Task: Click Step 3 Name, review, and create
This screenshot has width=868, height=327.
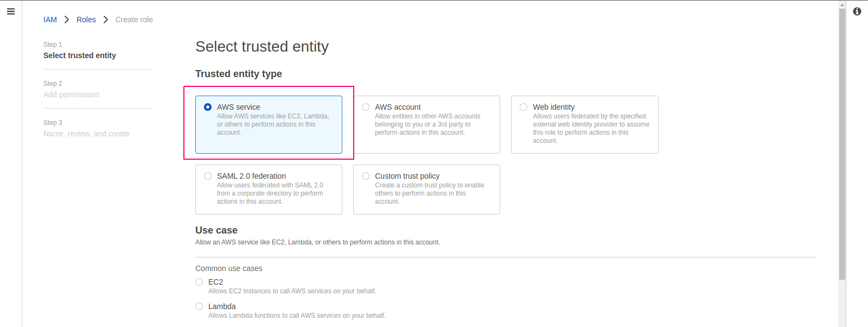Action: pyautogui.click(x=86, y=134)
